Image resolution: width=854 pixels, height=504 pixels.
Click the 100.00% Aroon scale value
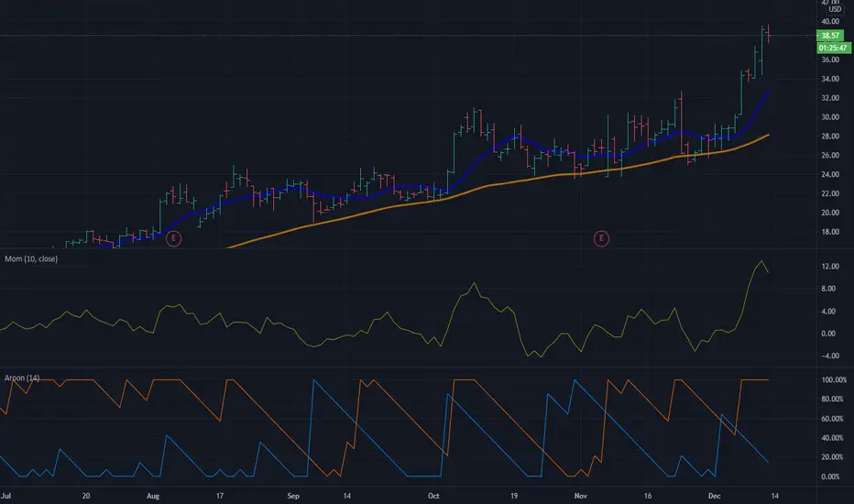834,379
